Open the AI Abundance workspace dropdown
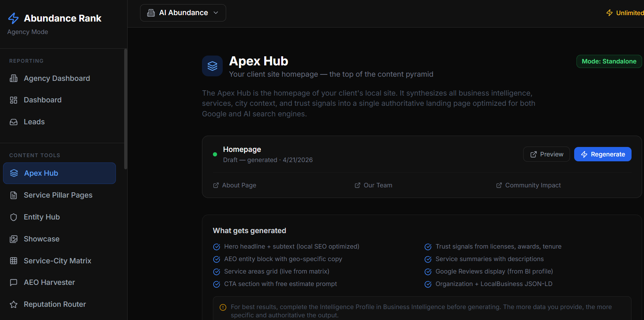This screenshot has width=644, height=320. coord(183,13)
